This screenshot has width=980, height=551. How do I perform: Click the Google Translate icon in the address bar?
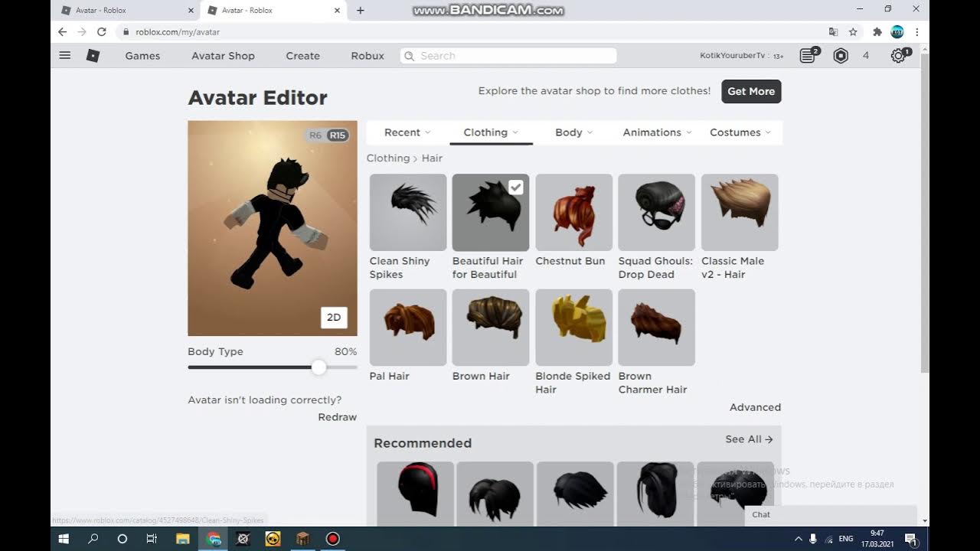834,31
